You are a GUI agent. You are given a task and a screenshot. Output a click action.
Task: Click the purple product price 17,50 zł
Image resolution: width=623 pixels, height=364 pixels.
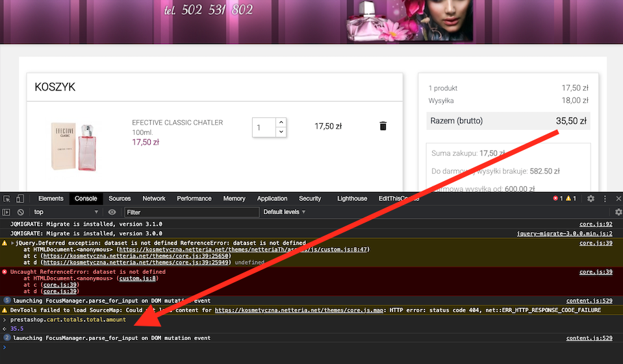tap(146, 142)
